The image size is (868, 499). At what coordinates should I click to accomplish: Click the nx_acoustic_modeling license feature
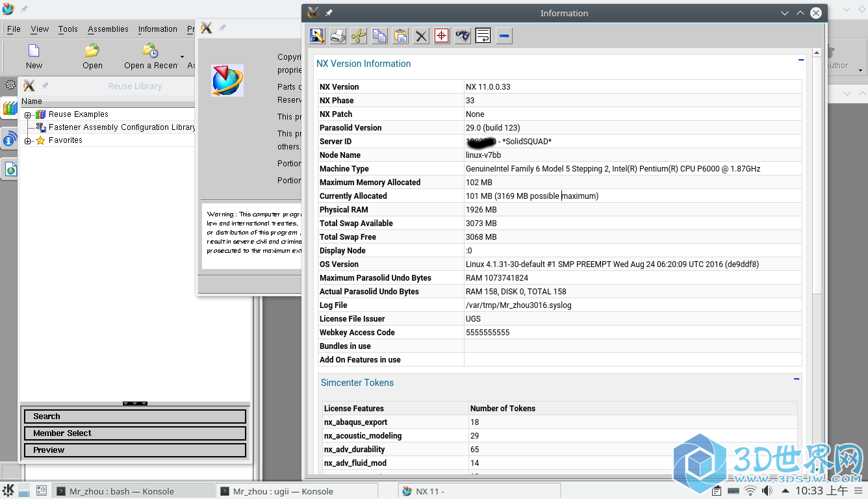(363, 436)
